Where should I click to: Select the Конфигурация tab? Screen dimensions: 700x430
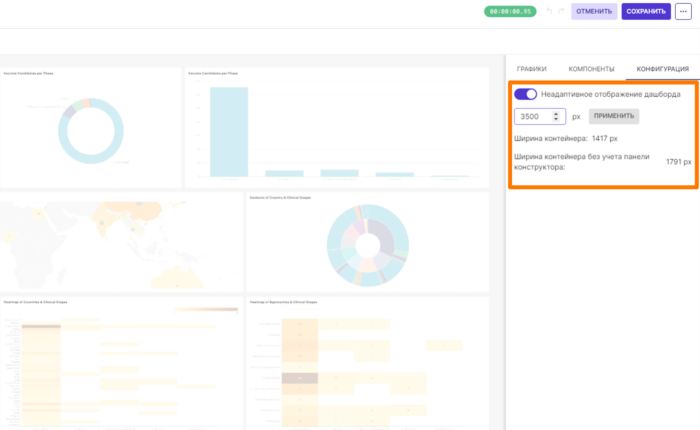coord(662,69)
